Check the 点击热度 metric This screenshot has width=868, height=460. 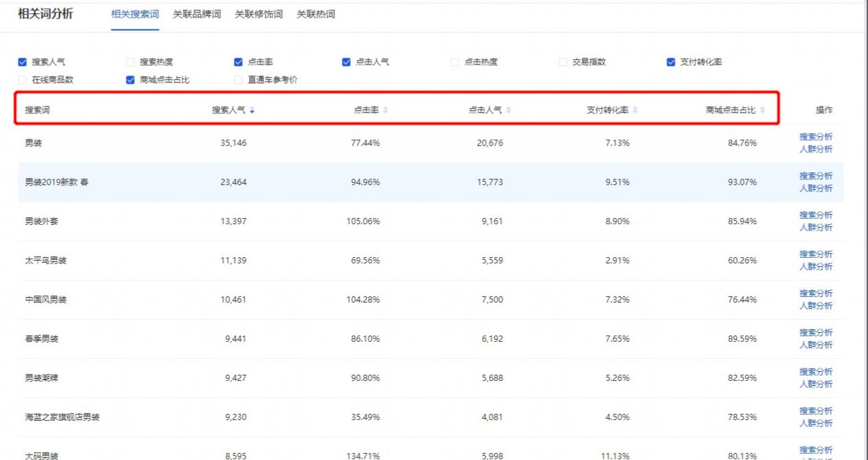tap(455, 62)
